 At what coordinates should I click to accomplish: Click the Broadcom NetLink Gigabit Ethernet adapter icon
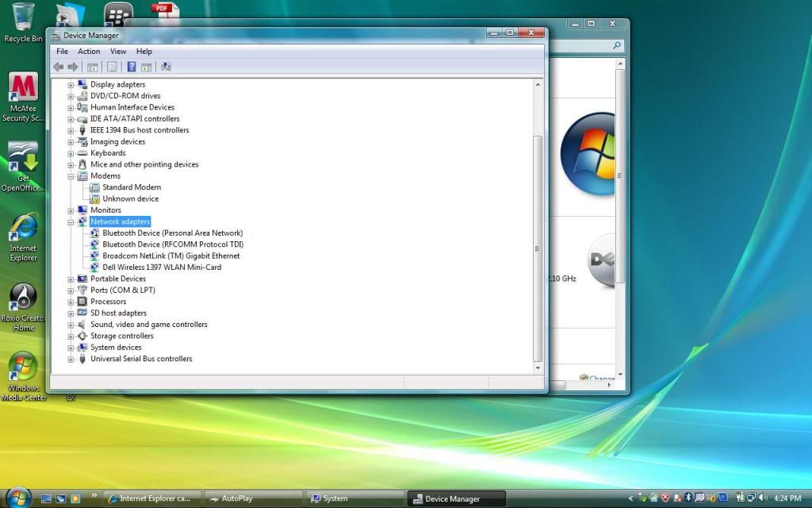coord(94,256)
